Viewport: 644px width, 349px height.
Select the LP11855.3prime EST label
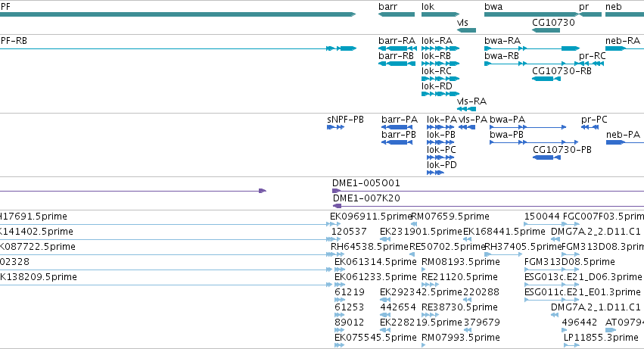(601, 338)
